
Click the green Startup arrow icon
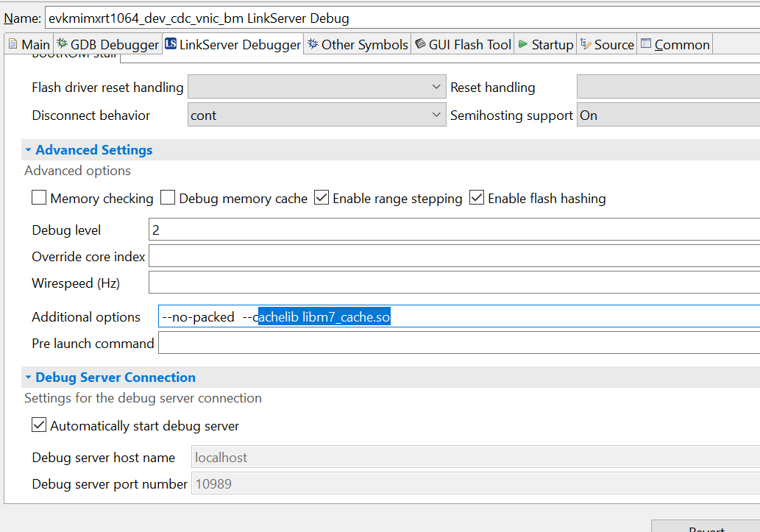pos(522,44)
